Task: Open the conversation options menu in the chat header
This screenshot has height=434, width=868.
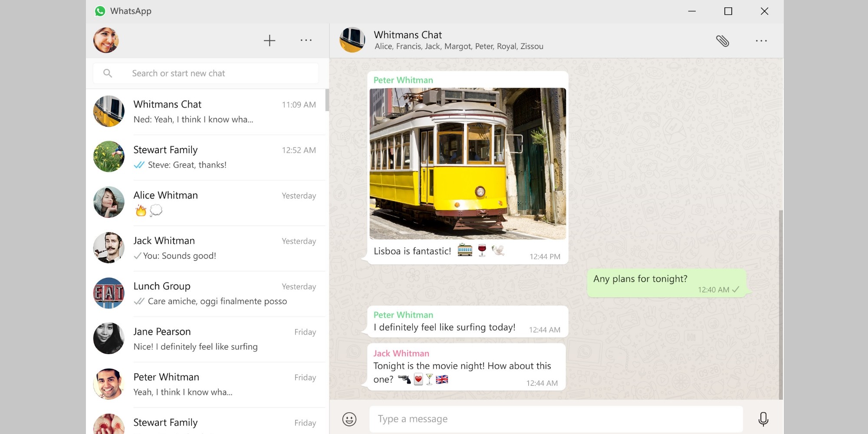Action: 761,40
